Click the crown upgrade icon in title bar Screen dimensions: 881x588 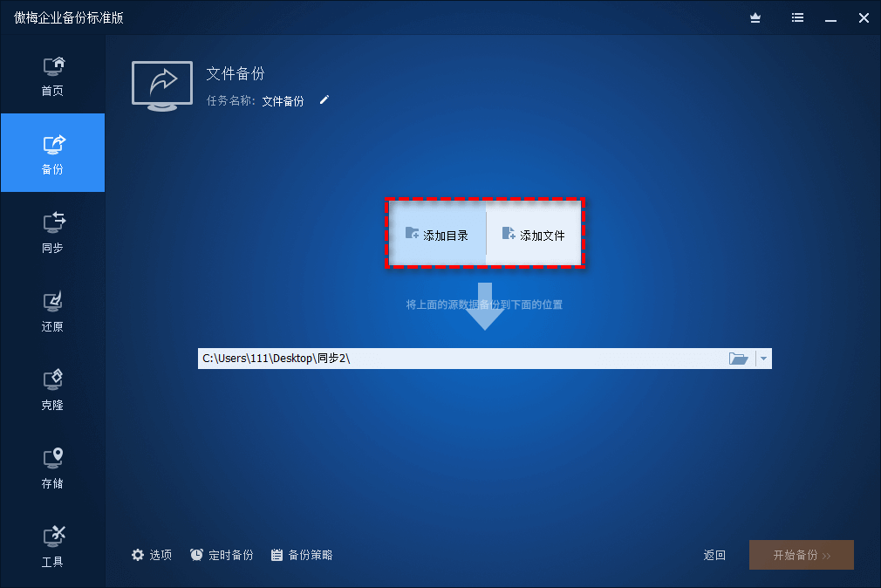(x=755, y=17)
